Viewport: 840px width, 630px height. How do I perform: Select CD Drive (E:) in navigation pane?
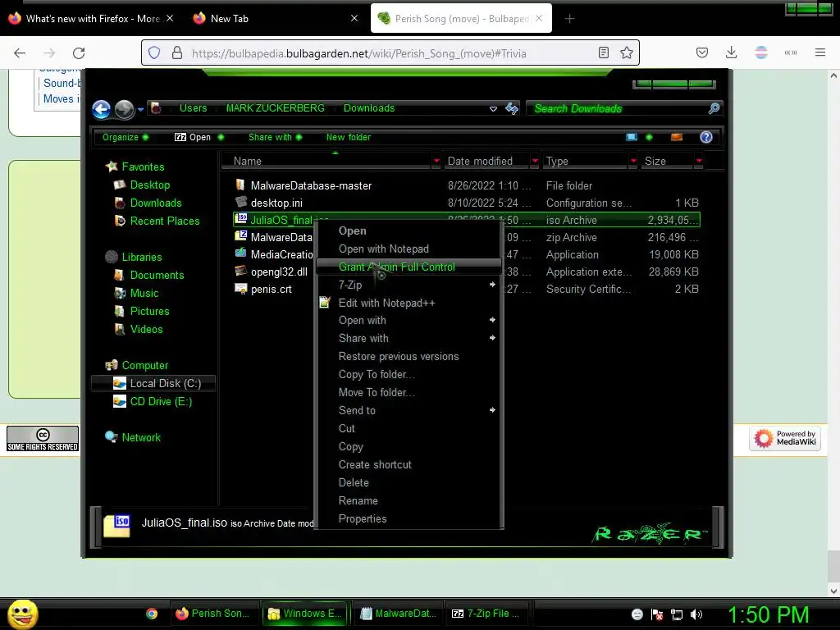coord(161,402)
